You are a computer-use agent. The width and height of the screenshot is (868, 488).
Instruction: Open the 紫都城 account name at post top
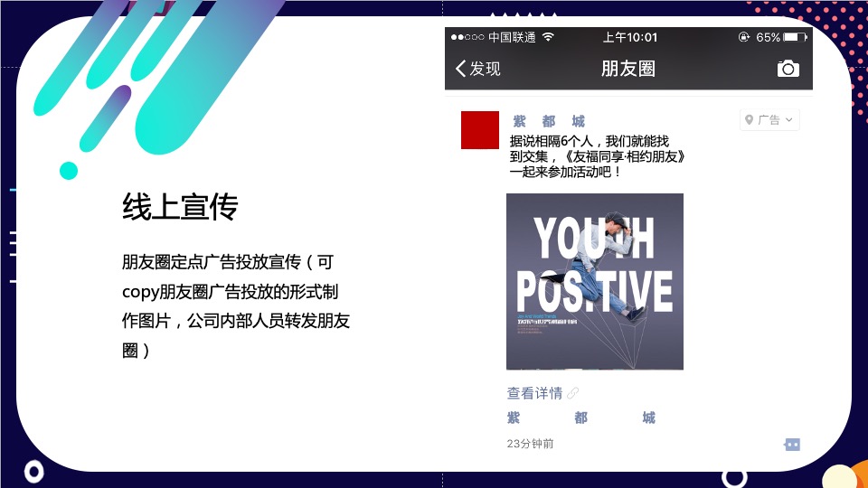tap(549, 121)
